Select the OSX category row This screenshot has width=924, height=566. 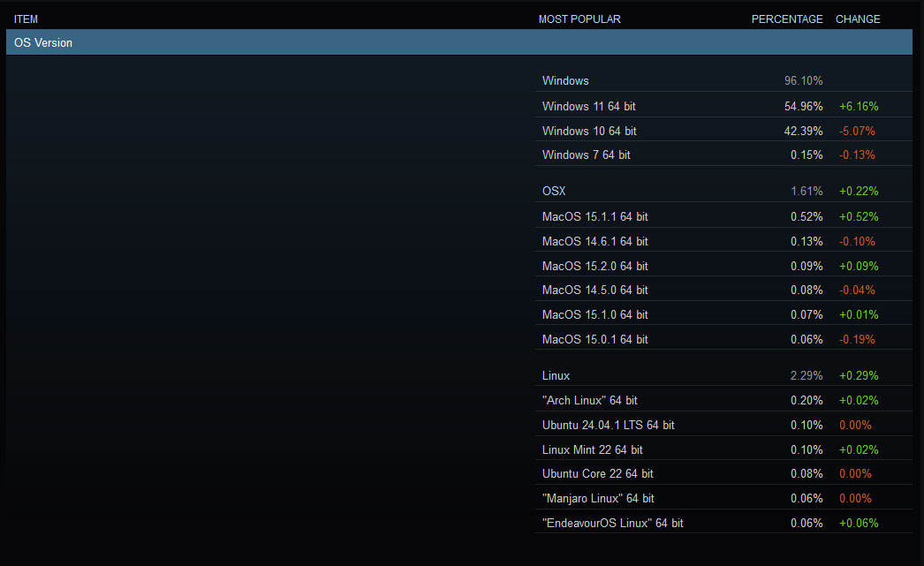pyautogui.click(x=723, y=191)
